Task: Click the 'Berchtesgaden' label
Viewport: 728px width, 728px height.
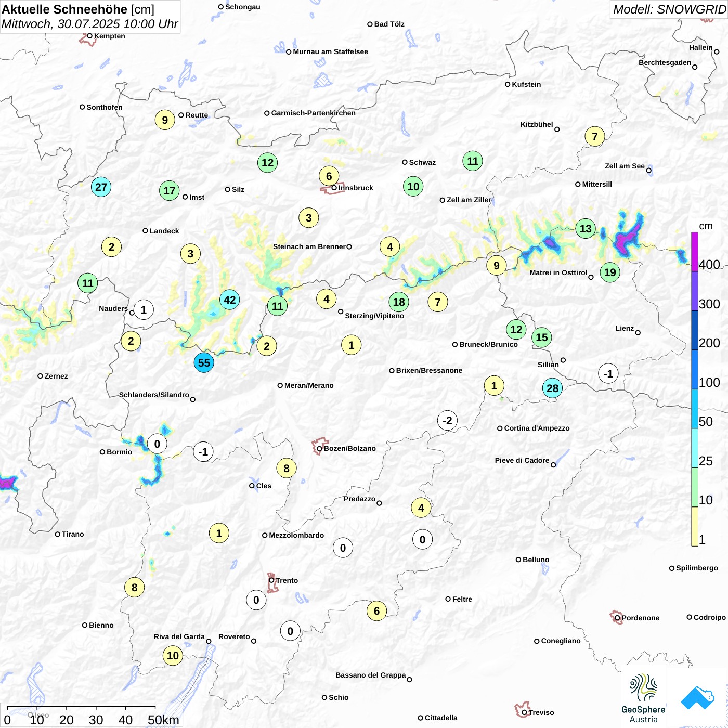Action: click(x=665, y=62)
